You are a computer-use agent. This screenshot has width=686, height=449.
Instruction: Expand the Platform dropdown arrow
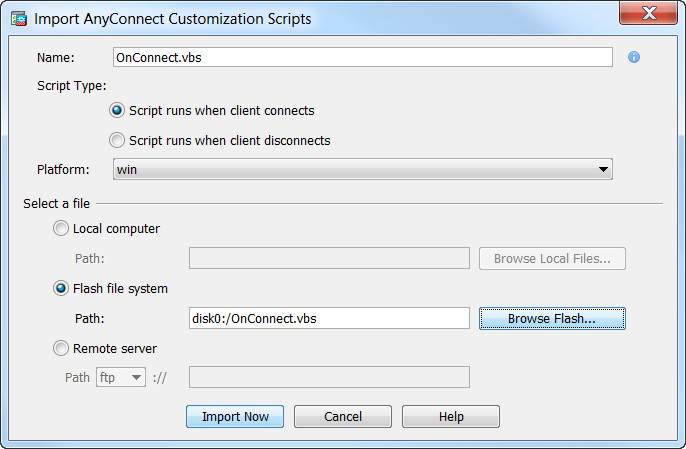click(x=603, y=169)
